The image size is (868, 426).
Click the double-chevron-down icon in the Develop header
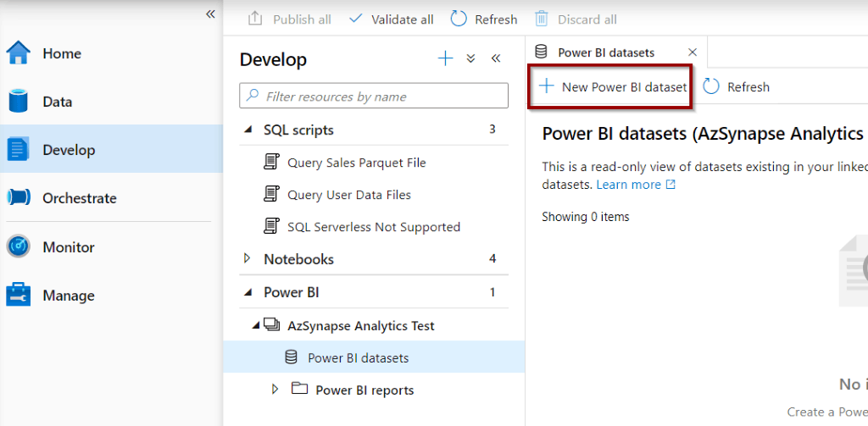471,58
